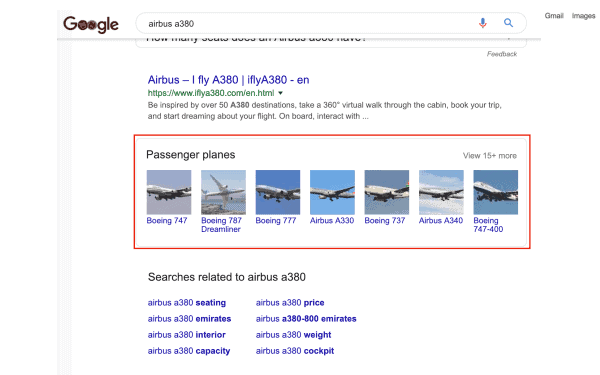Screen dimensions: 600x375
Task: Search airbus a380 interior
Action: (187, 335)
